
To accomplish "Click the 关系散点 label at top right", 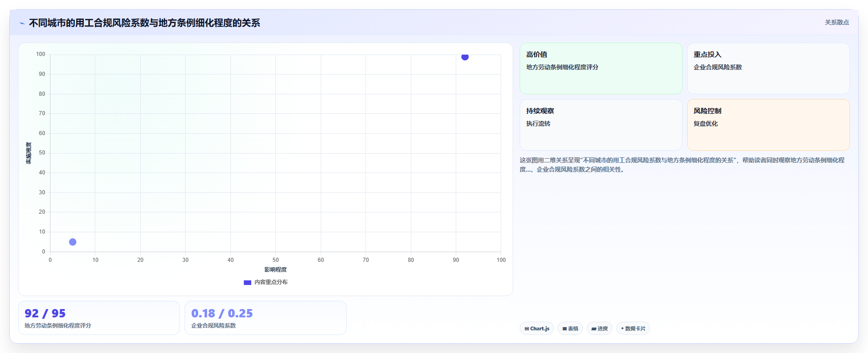I will [x=837, y=22].
